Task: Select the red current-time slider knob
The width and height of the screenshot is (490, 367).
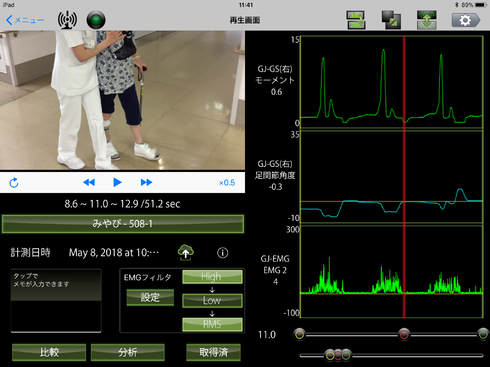Action: pos(404,334)
